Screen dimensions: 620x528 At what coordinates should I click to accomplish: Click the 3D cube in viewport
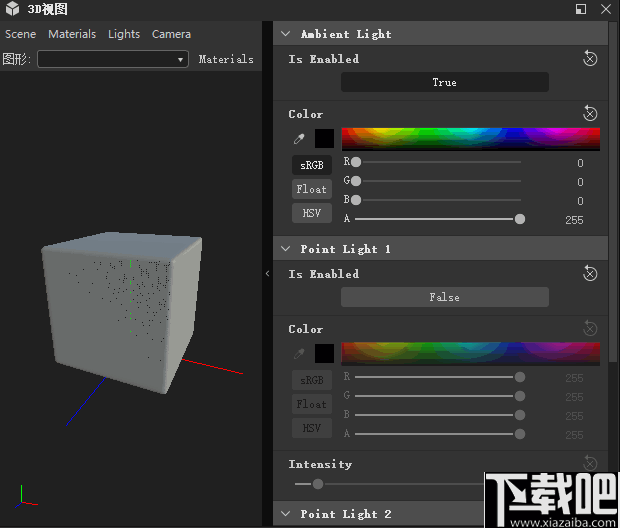pyautogui.click(x=122, y=312)
